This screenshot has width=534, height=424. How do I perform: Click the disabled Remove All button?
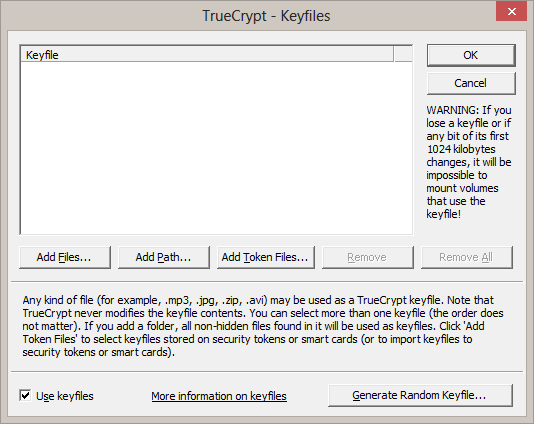467,257
